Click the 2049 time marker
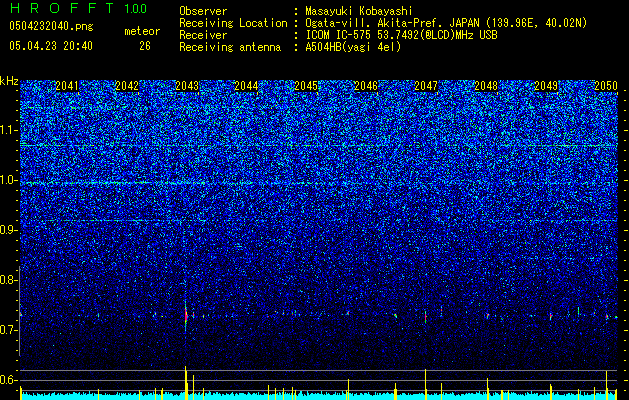Viewport: 629px width, 400px height. point(546,86)
